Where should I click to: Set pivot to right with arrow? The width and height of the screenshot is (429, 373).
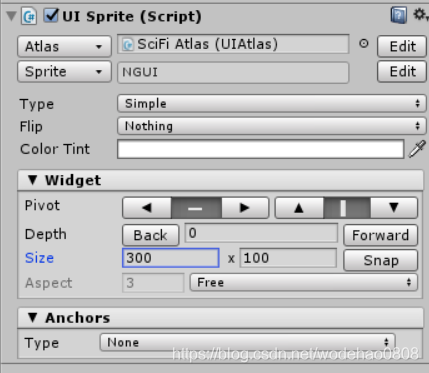(x=245, y=208)
